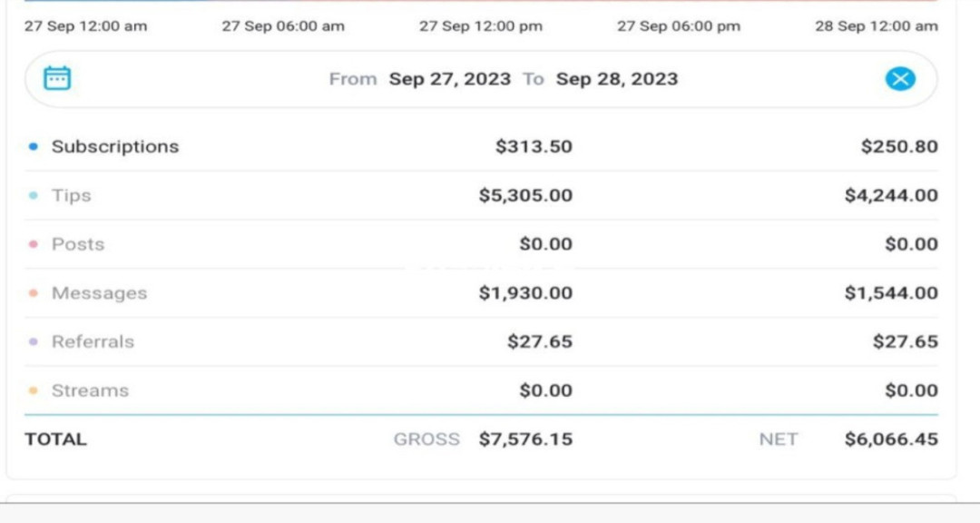This screenshot has height=523, width=980.
Task: Click the 27 Sep 12:00 pm axis label
Action: click(x=481, y=26)
